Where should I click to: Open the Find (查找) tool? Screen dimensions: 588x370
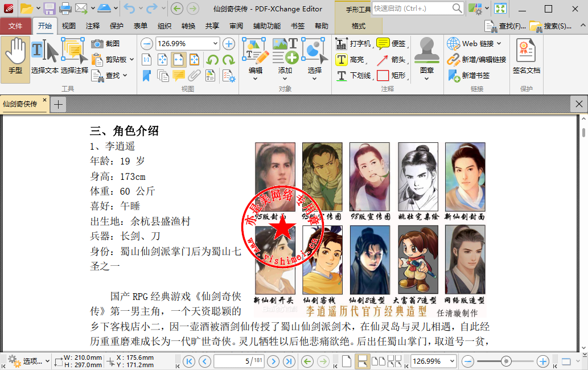[x=109, y=76]
